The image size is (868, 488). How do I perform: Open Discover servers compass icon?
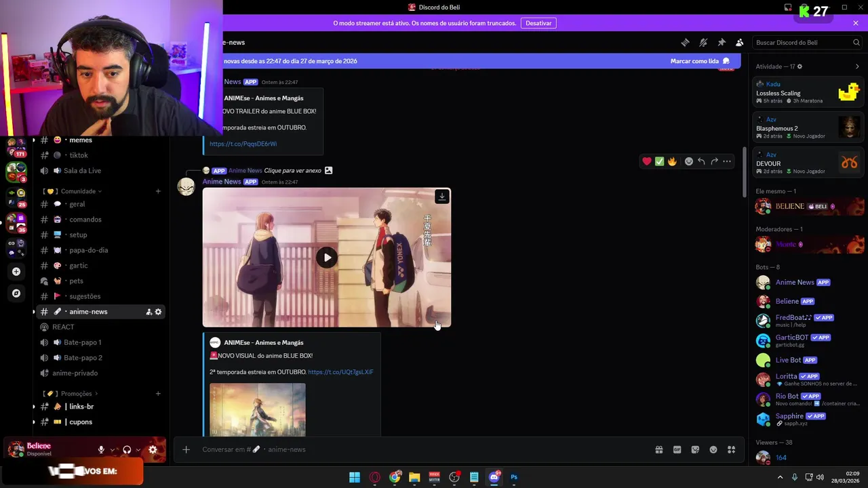point(16,293)
